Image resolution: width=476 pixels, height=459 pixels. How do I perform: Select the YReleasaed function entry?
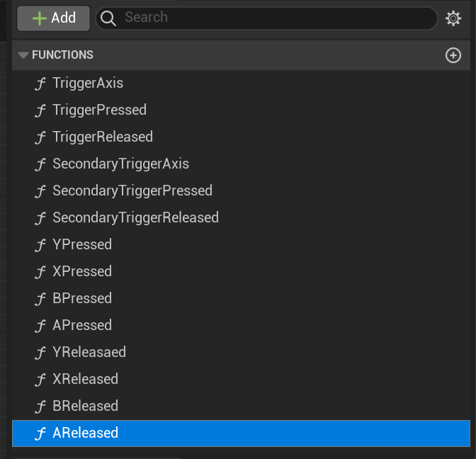[x=89, y=352]
